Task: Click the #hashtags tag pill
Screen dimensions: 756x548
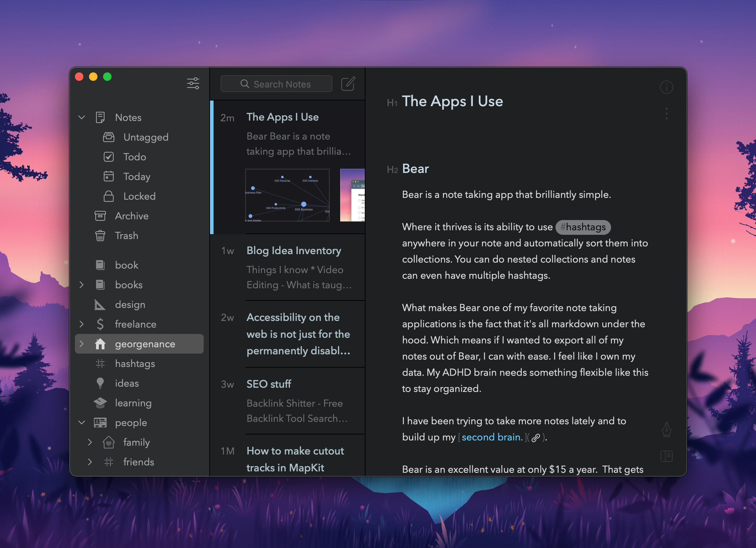Action: (x=583, y=227)
